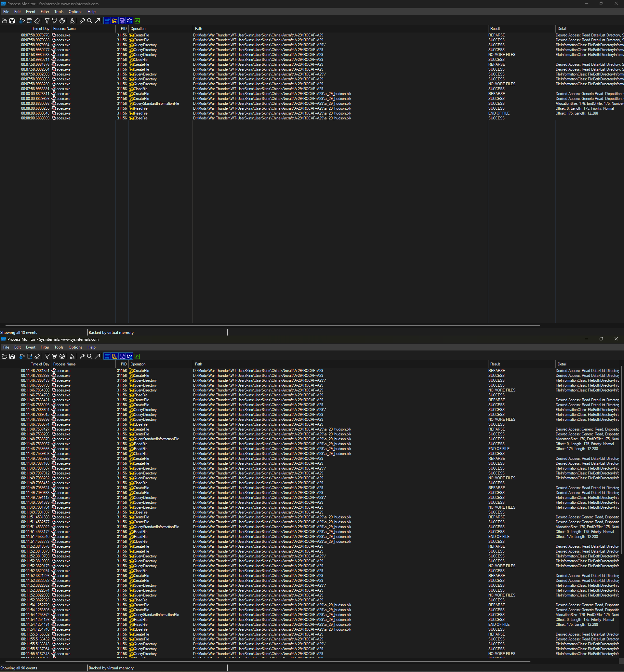Toggle Show Profiling Events in the lower window
This screenshot has height=672, width=624.
tap(138, 356)
